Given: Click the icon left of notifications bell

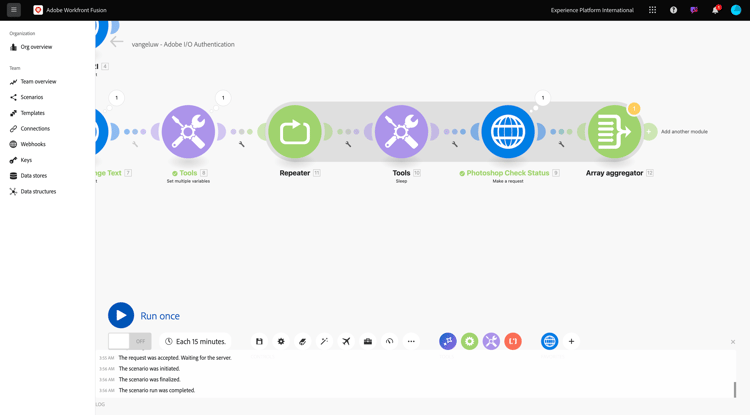Looking at the screenshot, I should 694,10.
